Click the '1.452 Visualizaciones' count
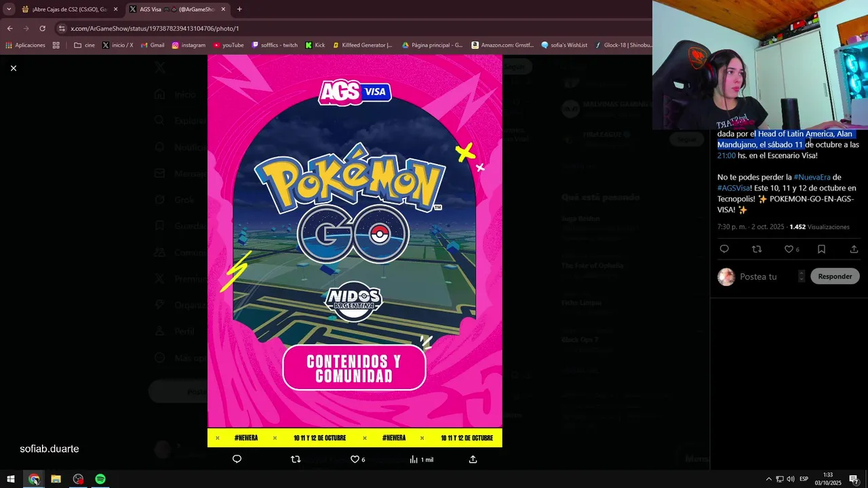Viewport: 868px width, 488px height. pyautogui.click(x=819, y=226)
